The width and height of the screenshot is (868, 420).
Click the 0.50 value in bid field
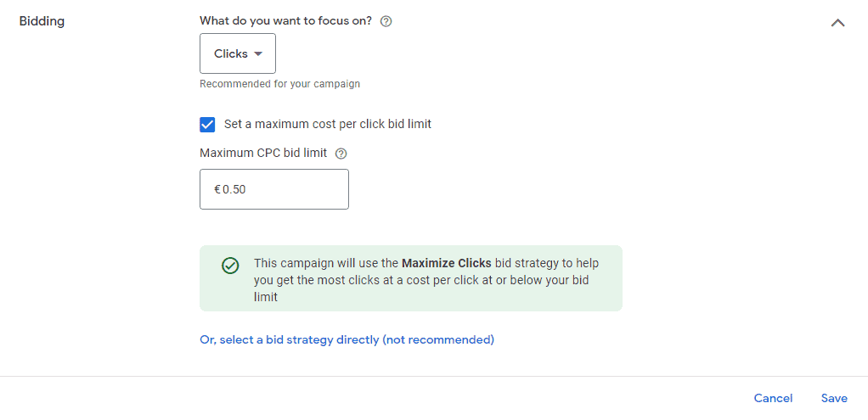(x=234, y=189)
